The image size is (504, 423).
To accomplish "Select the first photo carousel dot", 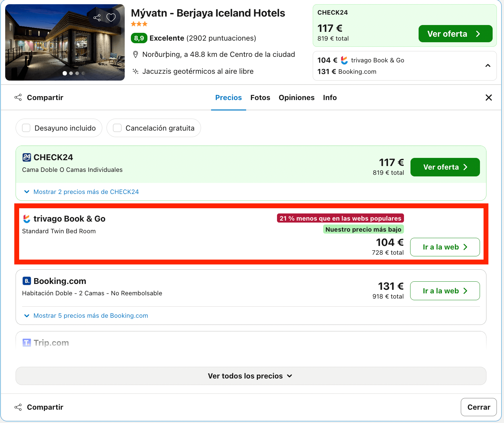I will tap(65, 73).
